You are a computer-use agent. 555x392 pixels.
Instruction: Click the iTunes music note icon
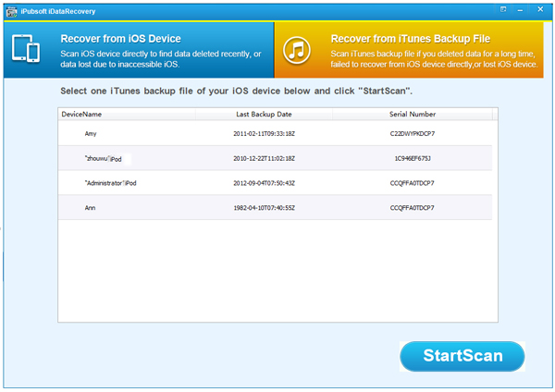point(297,50)
